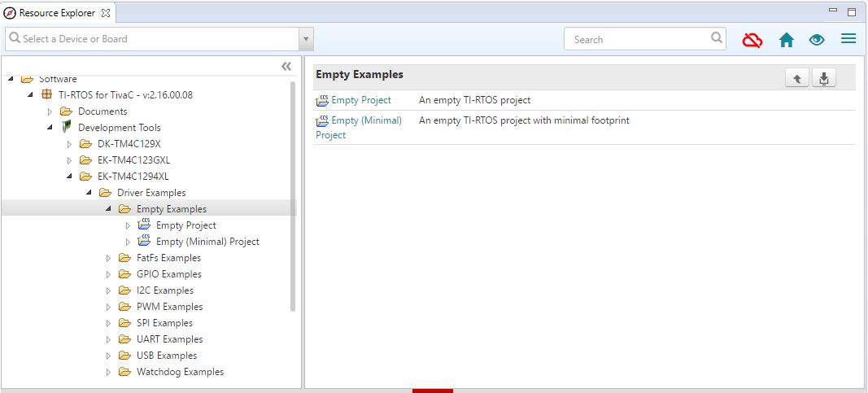Collapse the Empty Examples node arrow
The image size is (868, 393).
(x=108, y=208)
